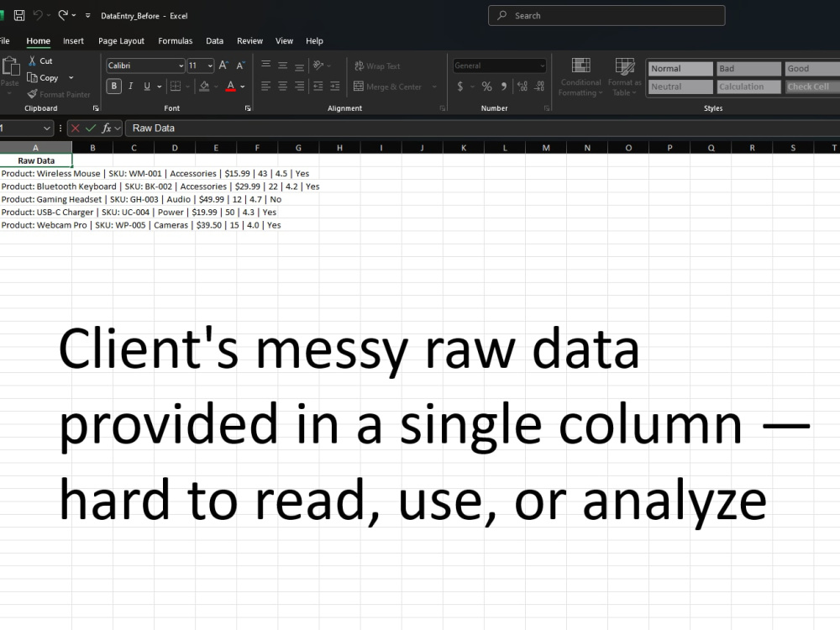
Task: Expand the Copy options arrow
Action: (71, 77)
